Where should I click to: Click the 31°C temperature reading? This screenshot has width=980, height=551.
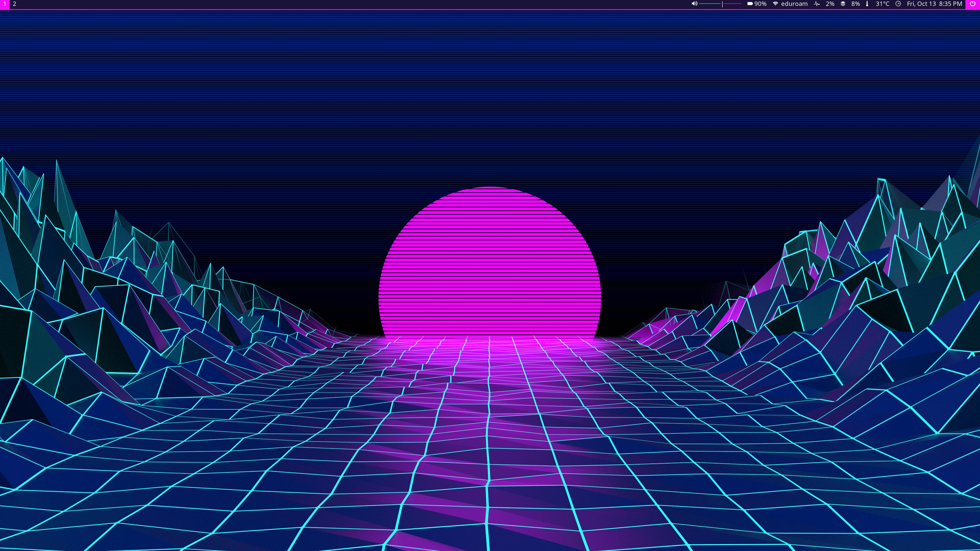(883, 4)
